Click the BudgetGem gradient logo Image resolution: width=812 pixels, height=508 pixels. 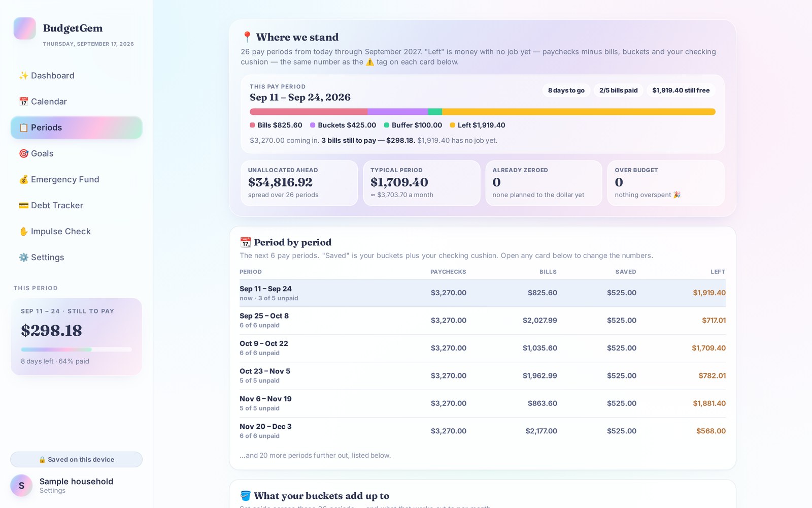click(24, 28)
